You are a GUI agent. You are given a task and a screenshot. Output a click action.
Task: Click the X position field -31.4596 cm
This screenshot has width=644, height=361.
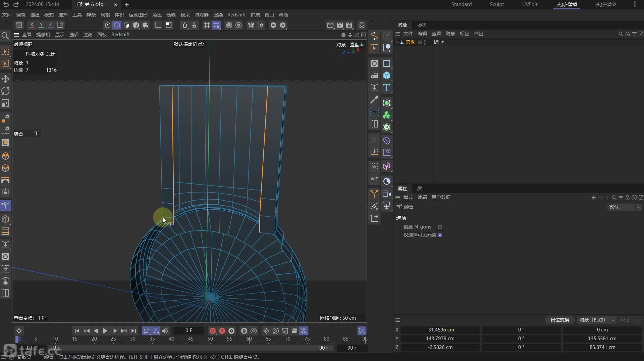(440, 330)
